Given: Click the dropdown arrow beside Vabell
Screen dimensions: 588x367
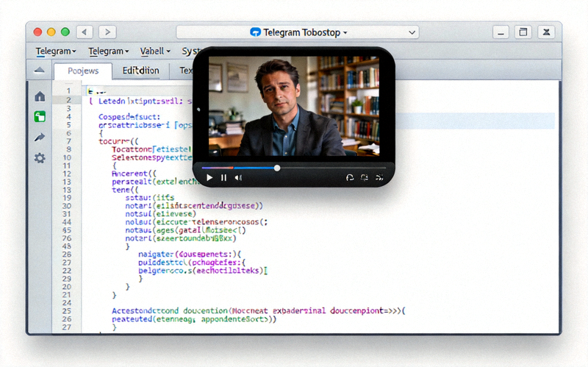Looking at the screenshot, I should click(168, 51).
